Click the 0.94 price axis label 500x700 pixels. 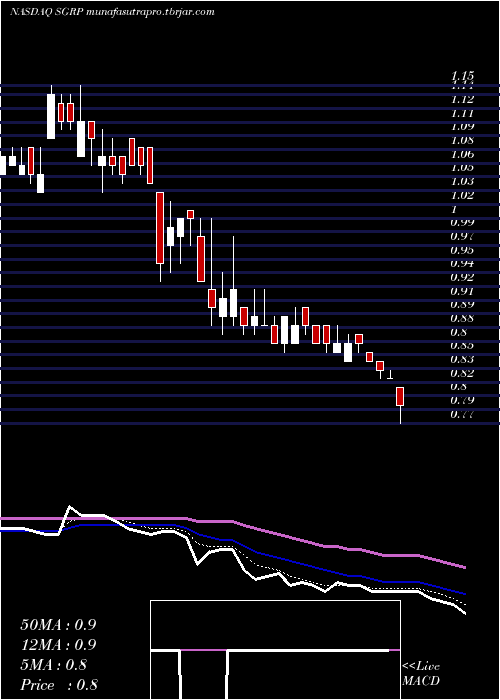462,263
